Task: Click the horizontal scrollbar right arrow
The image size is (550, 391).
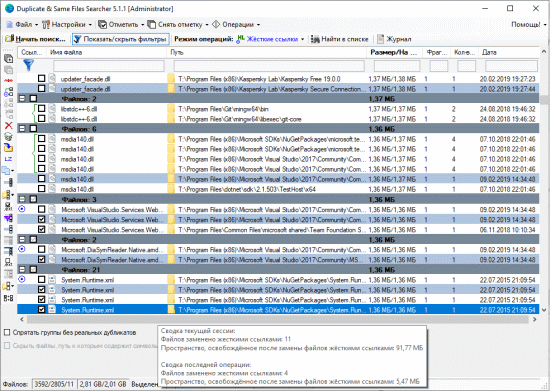Action: 535,319
